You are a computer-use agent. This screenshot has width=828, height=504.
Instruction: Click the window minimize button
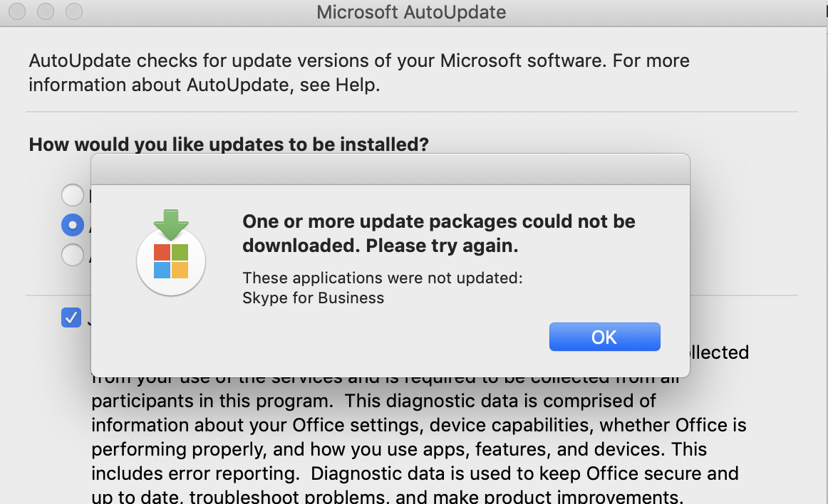click(46, 11)
